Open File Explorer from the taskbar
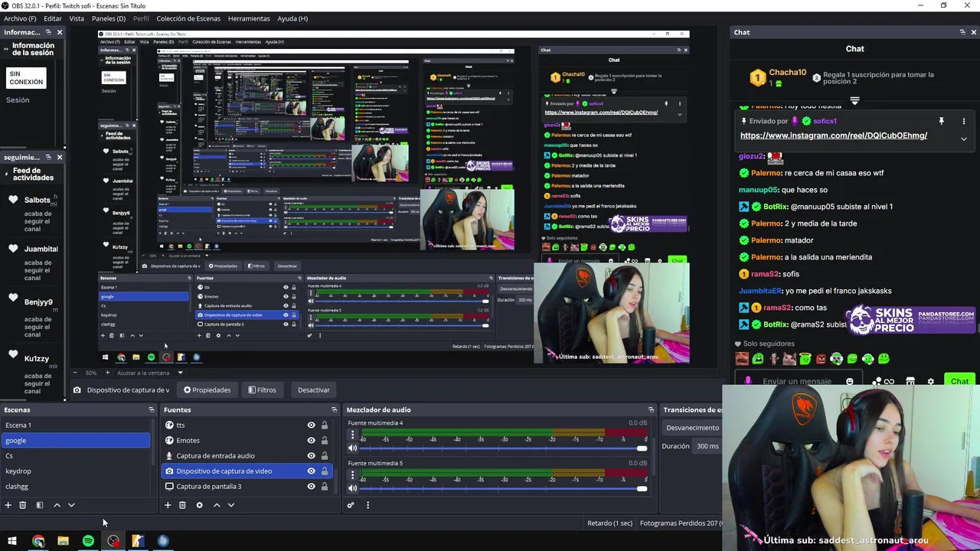 pyautogui.click(x=63, y=541)
